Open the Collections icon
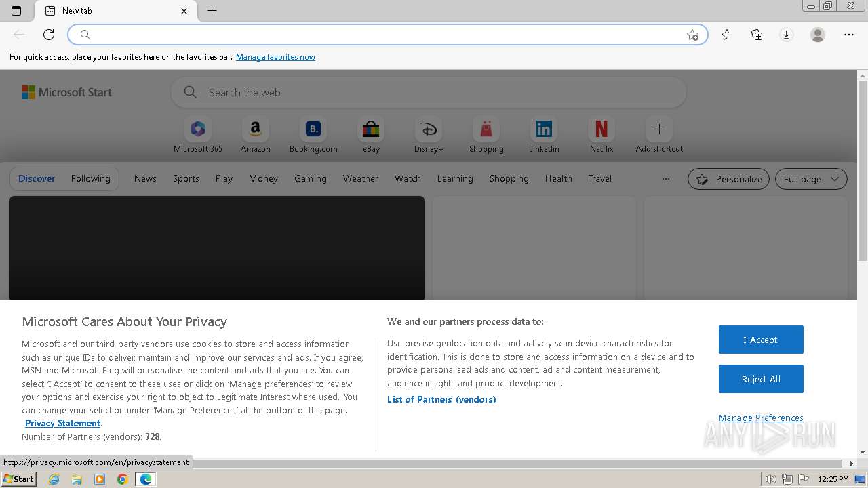The height and width of the screenshot is (488, 868). [x=757, y=35]
